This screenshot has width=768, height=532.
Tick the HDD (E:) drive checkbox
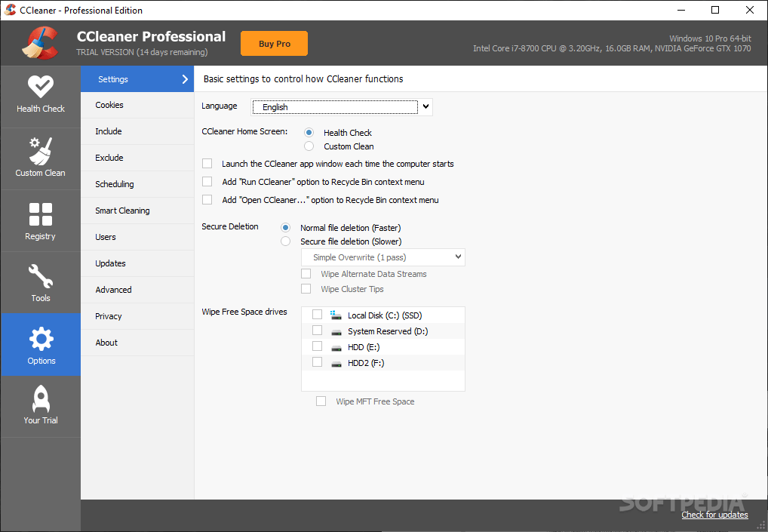317,346
